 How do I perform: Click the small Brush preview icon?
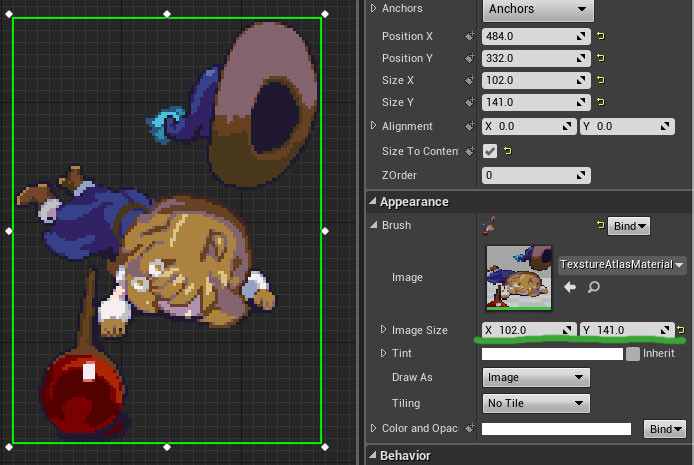click(x=489, y=226)
